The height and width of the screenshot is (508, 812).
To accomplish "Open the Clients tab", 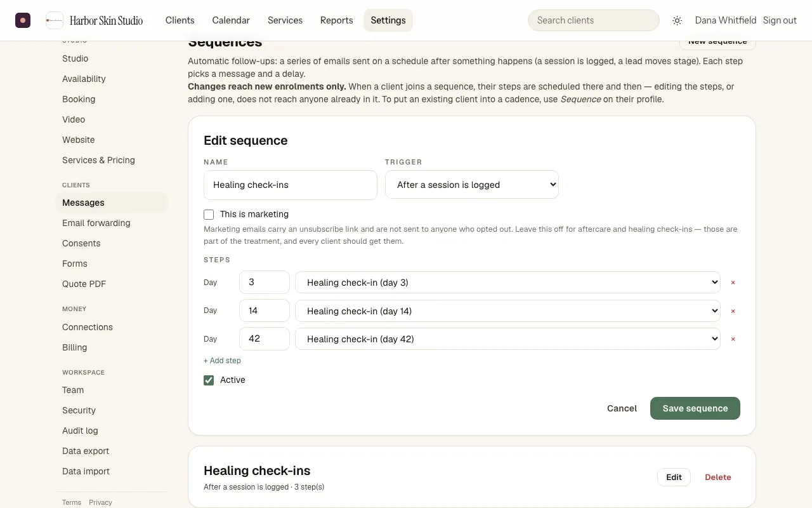I will pos(180,20).
